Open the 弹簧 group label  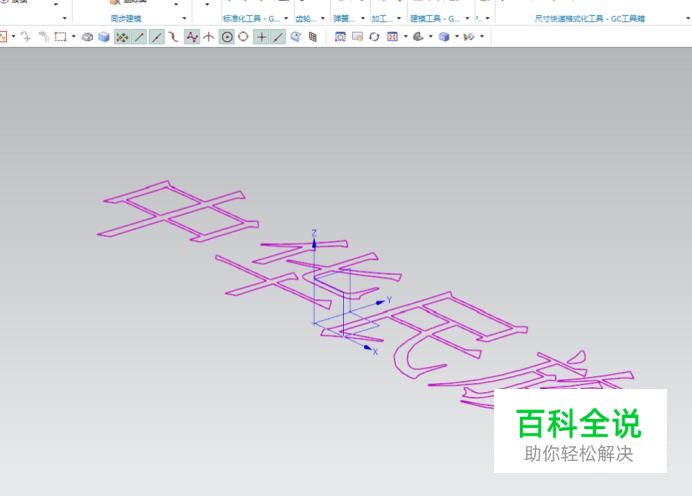(x=344, y=19)
